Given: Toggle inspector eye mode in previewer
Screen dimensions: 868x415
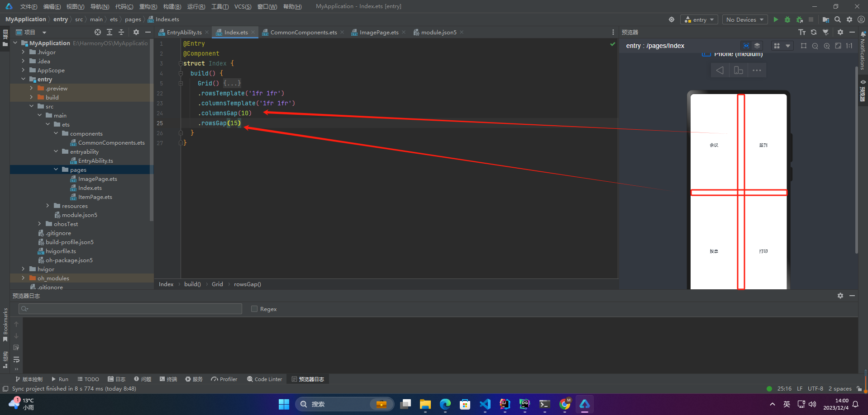Looking at the screenshot, I should tap(746, 46).
